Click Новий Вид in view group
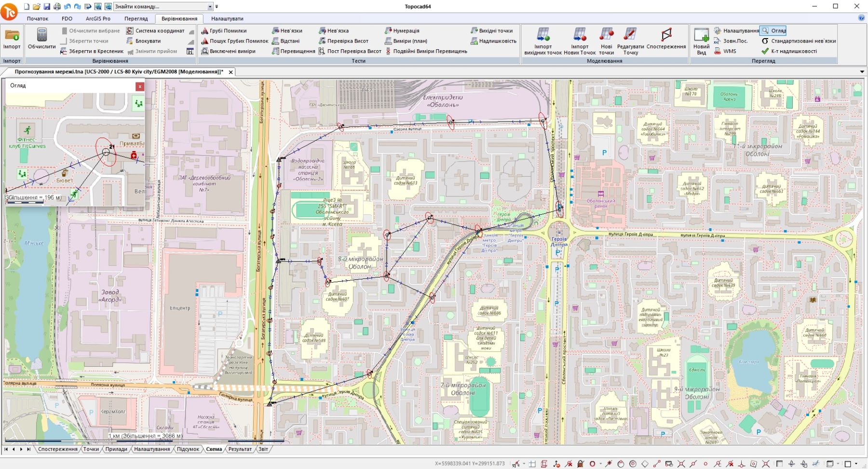The image size is (868, 469). 701,41
